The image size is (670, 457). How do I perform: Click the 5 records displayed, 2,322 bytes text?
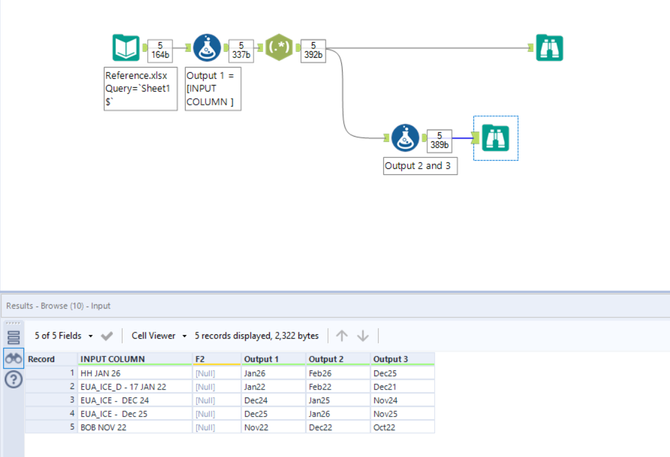point(256,336)
